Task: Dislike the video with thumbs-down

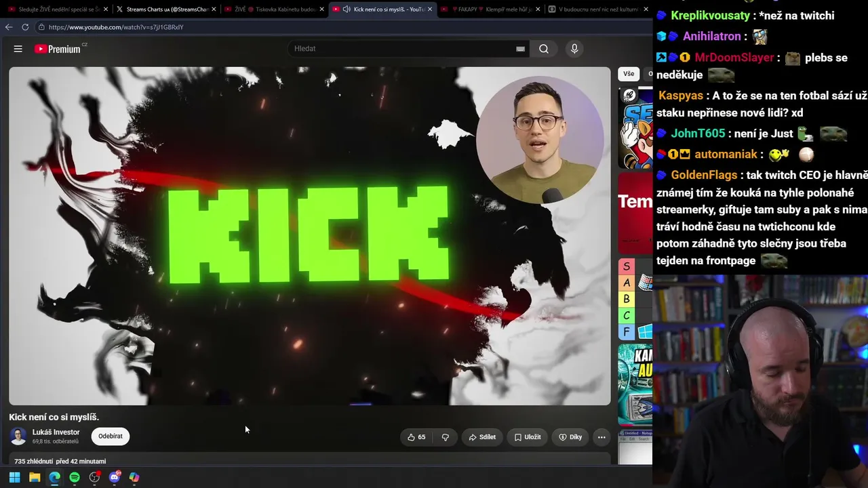Action: pyautogui.click(x=445, y=437)
